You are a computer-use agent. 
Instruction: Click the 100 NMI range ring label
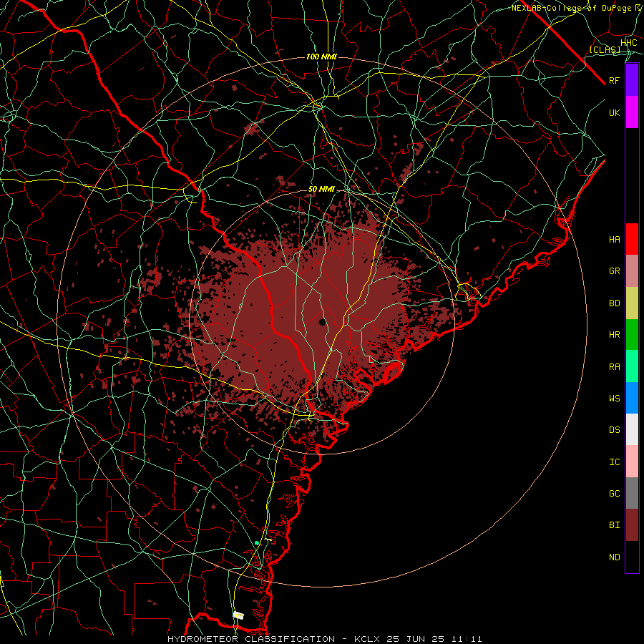[x=321, y=57]
